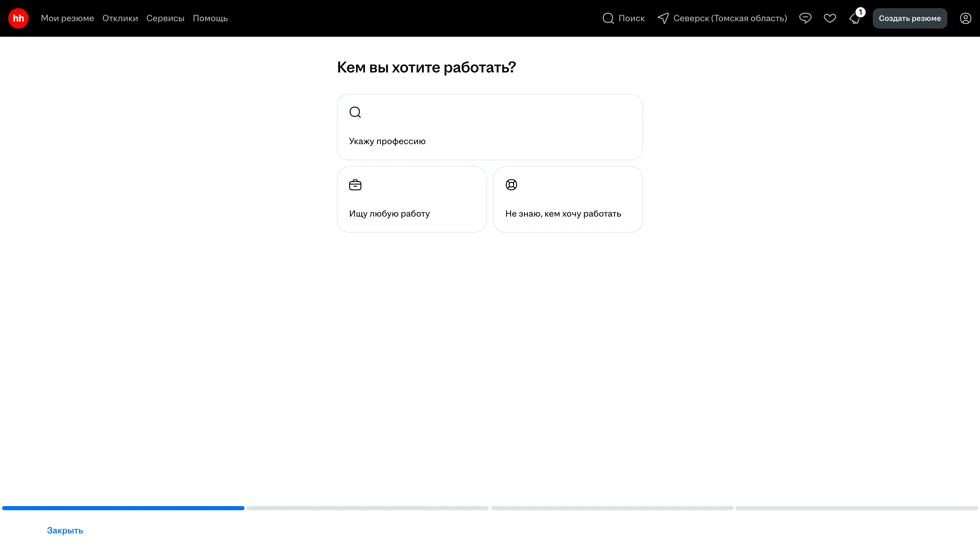Open favorites heart icon
980x551 pixels.
point(830,18)
